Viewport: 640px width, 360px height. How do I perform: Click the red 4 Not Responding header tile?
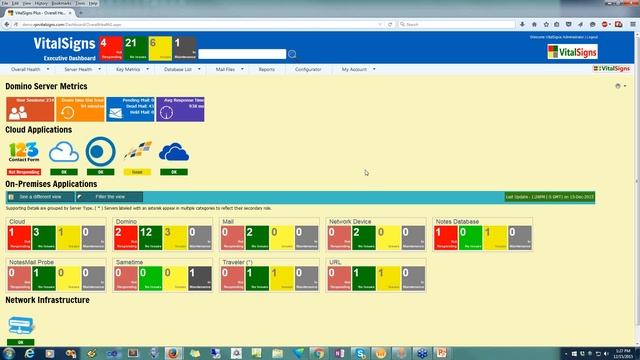tap(111, 48)
